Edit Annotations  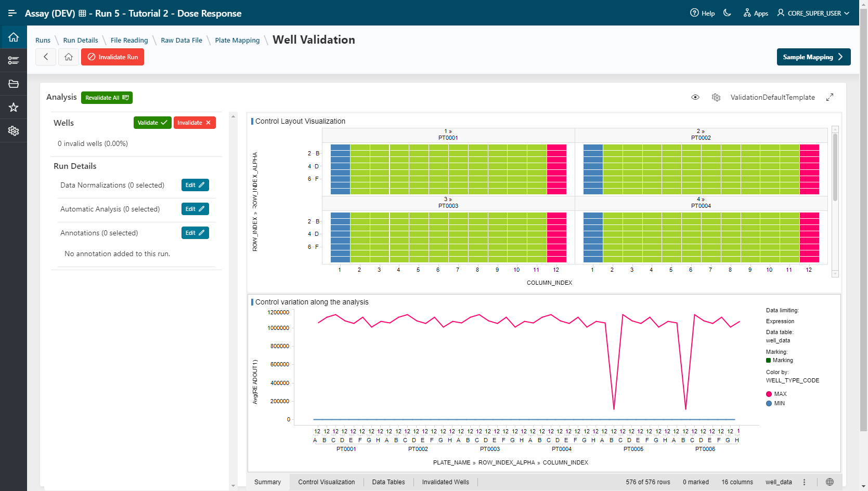point(195,233)
